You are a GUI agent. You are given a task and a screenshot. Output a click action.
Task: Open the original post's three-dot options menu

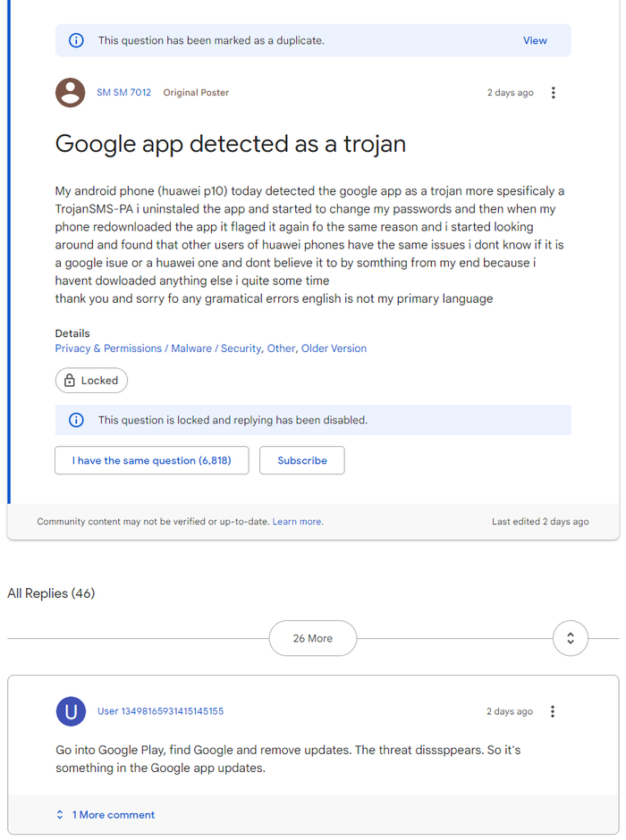[554, 93]
